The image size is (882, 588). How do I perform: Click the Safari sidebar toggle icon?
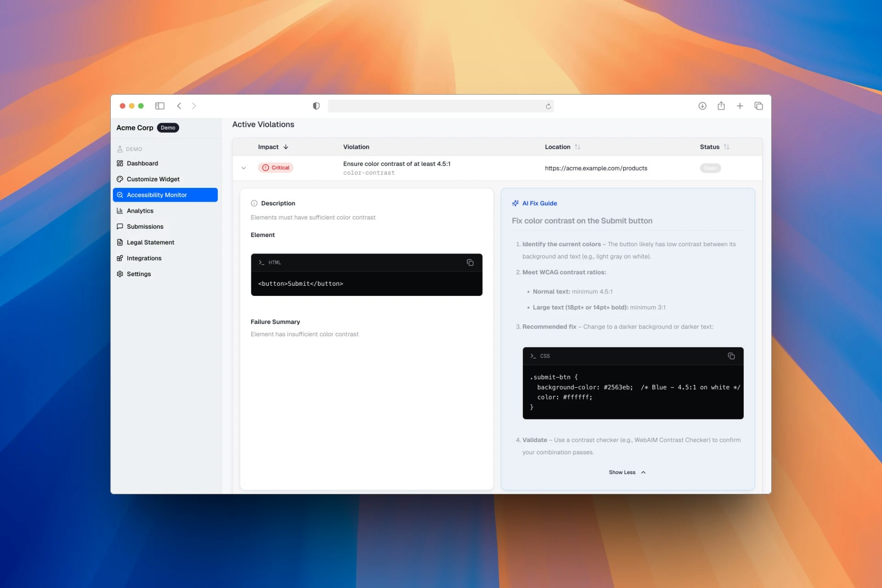160,106
